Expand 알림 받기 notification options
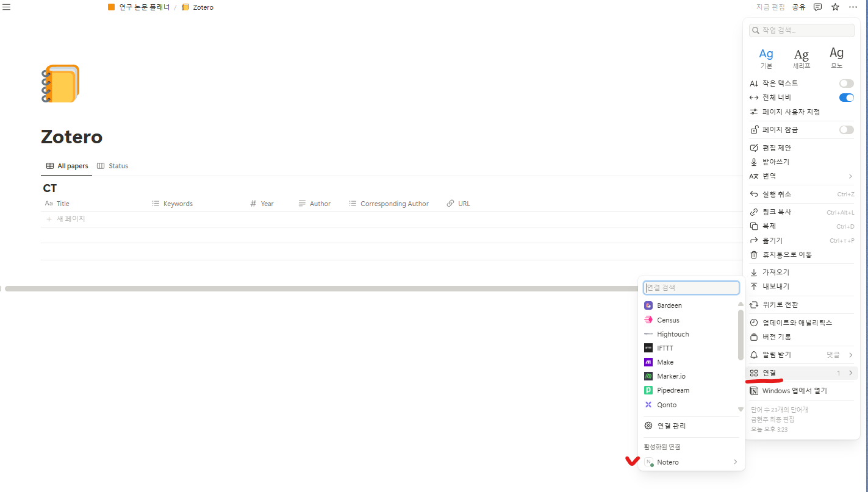868x492 pixels. coord(802,355)
